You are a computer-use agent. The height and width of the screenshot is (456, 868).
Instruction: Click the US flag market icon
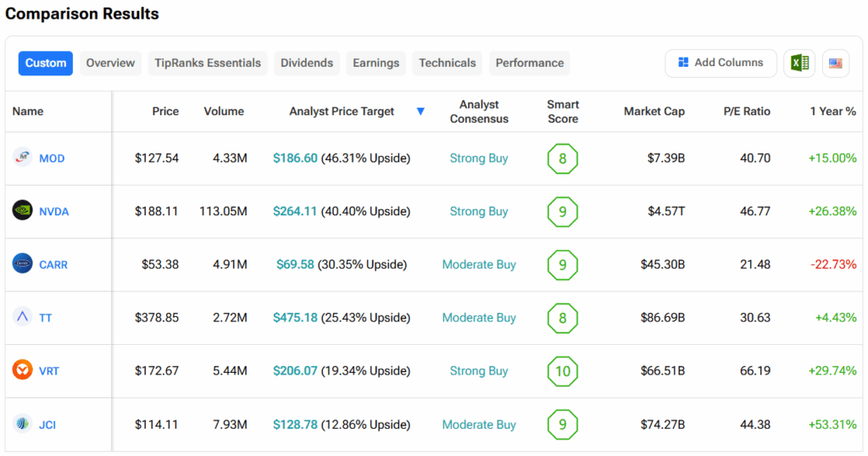[x=835, y=64]
